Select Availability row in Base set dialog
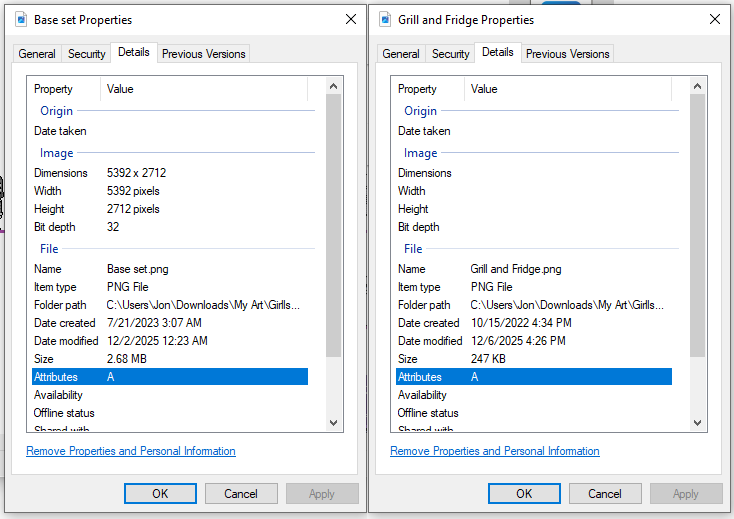Image resolution: width=734 pixels, height=519 pixels. pos(170,395)
